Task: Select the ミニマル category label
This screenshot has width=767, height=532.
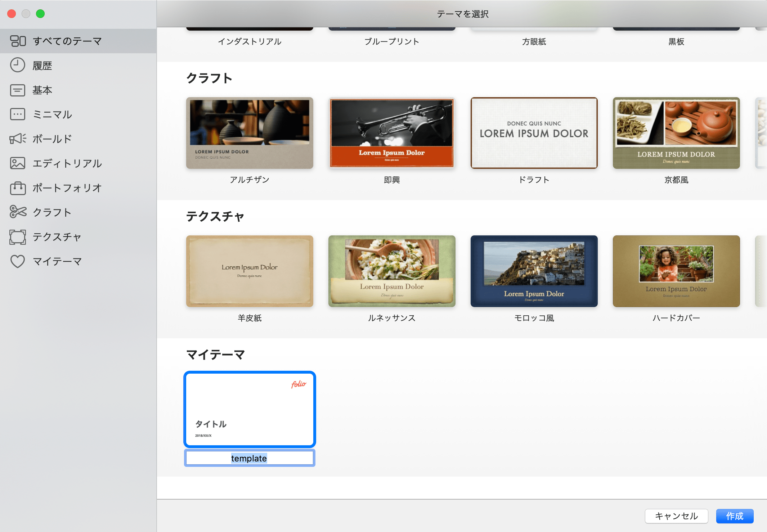Action: coord(52,114)
